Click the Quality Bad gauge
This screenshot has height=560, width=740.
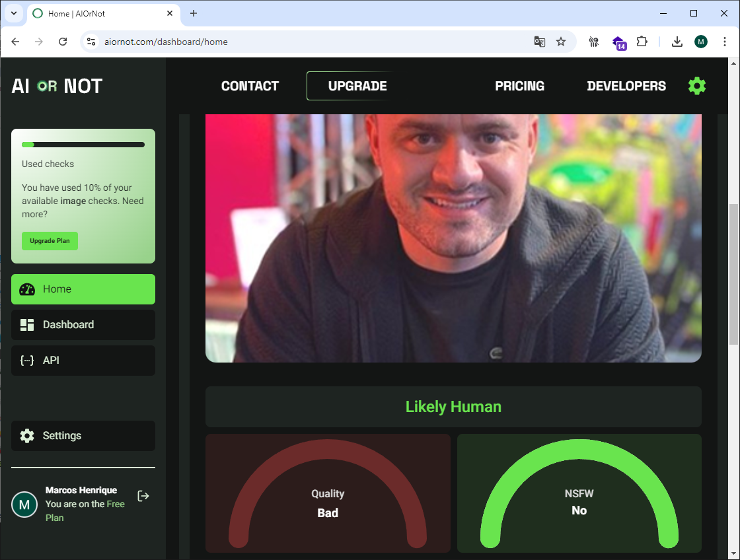pyautogui.click(x=328, y=493)
